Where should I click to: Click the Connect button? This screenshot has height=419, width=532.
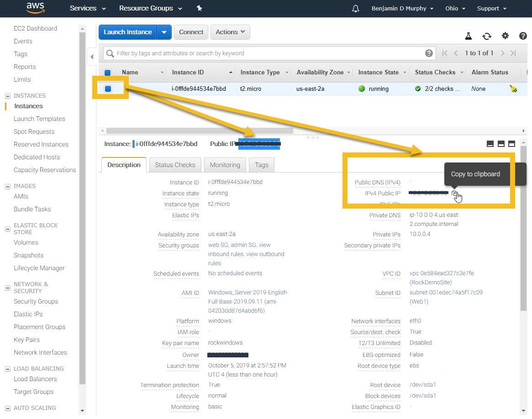click(191, 32)
